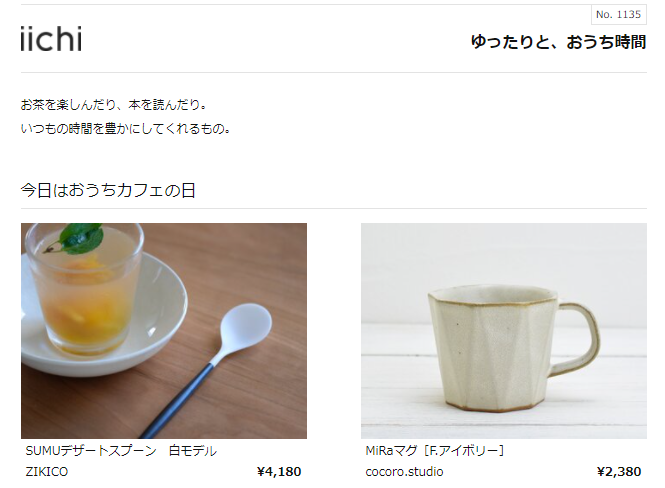Click the white saucer under the glass
Screen dimensions: 665x488
[104, 316]
